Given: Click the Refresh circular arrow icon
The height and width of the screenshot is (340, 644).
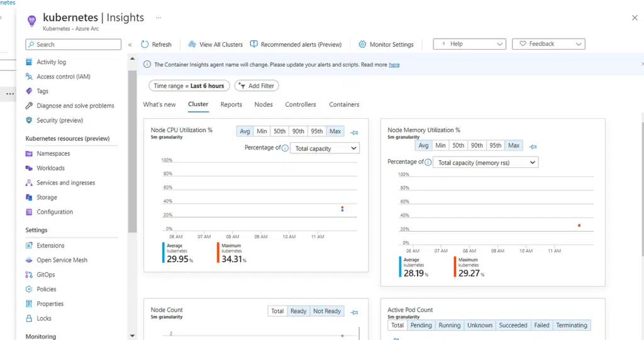Looking at the screenshot, I should [145, 45].
